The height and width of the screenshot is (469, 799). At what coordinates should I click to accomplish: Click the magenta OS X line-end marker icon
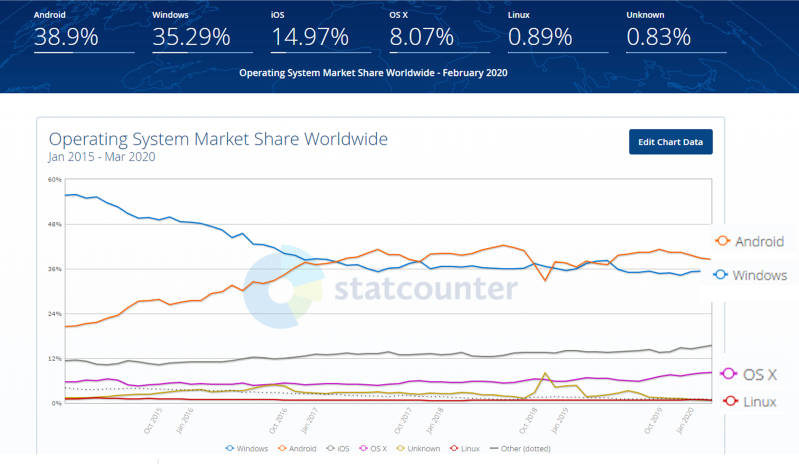point(727,374)
